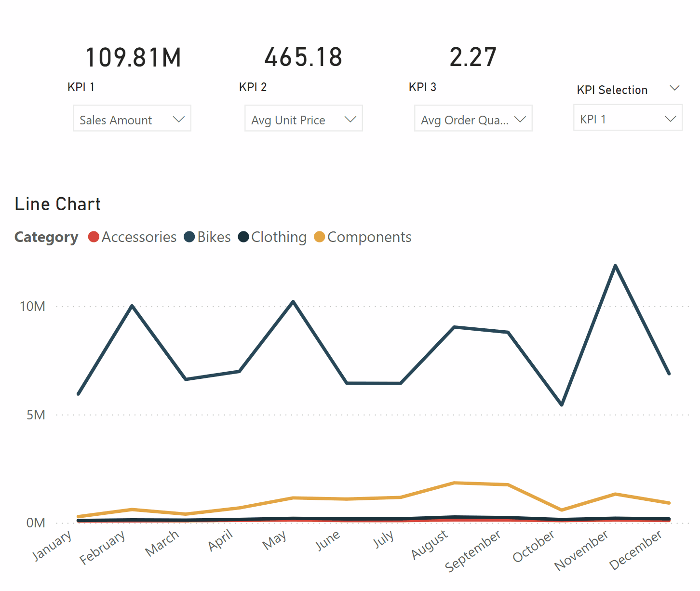The image size is (700, 591).
Task: Click the Bikes line peak above November
Action: (x=616, y=266)
